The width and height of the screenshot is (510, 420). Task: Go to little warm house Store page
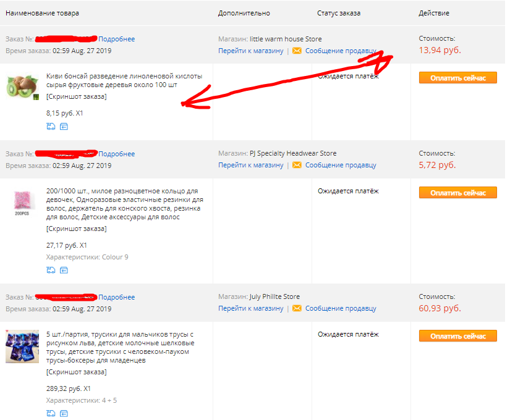pyautogui.click(x=251, y=51)
